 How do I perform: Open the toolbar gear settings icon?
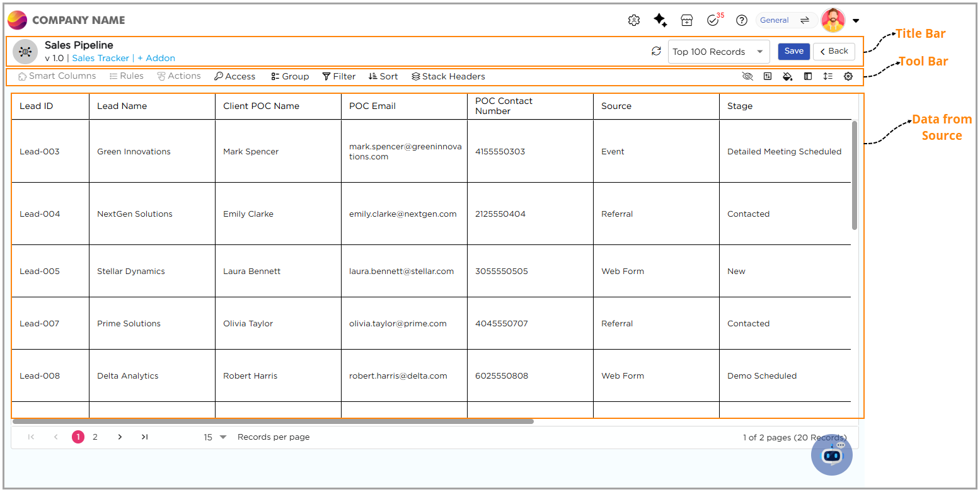[x=848, y=76]
